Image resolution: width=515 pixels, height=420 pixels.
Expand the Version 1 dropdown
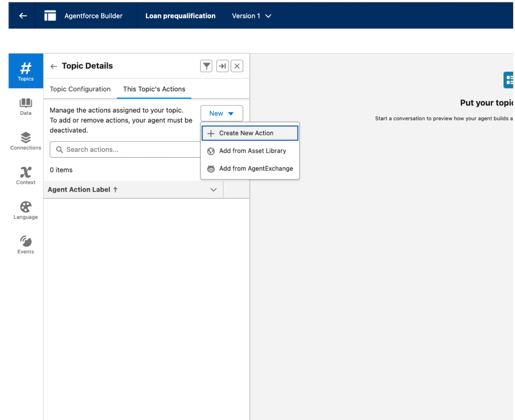pyautogui.click(x=252, y=16)
